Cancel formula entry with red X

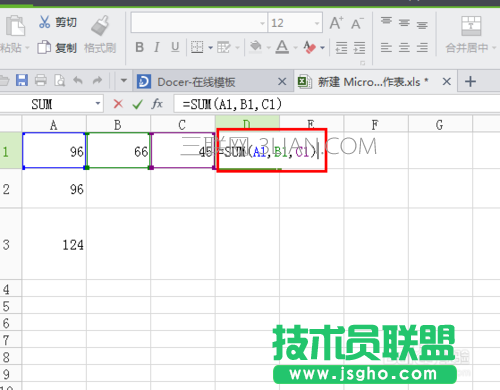[118, 104]
